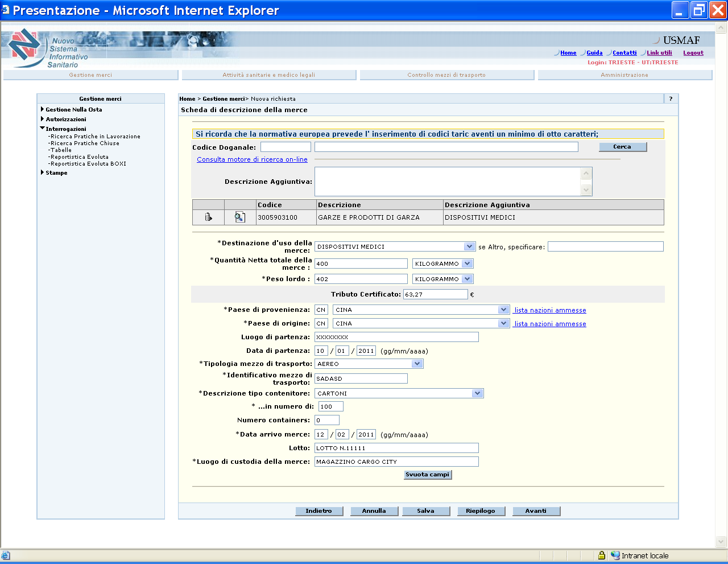The width and height of the screenshot is (728, 564).
Task: Click the Annulla button
Action: (x=374, y=511)
